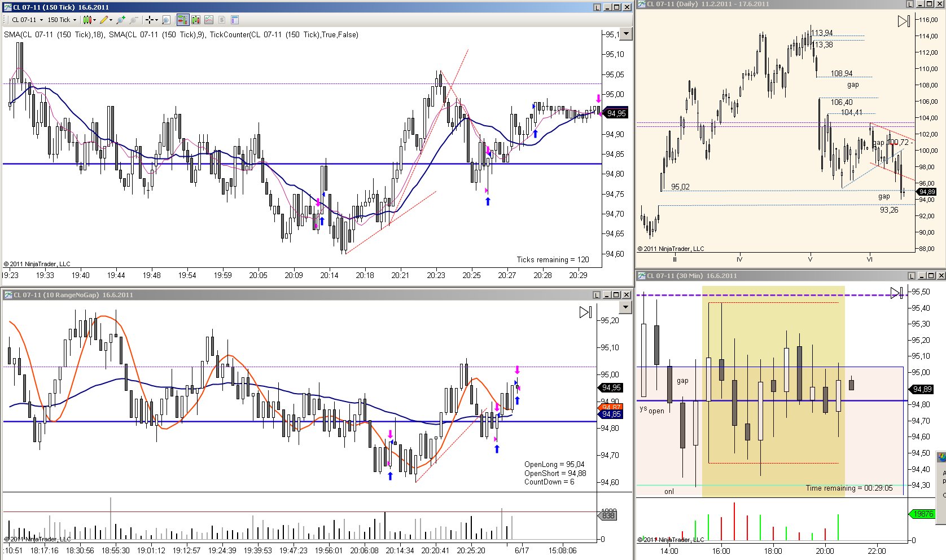Click the 'OpenShort = 94,88' text
The image size is (946, 560).
coord(555,473)
